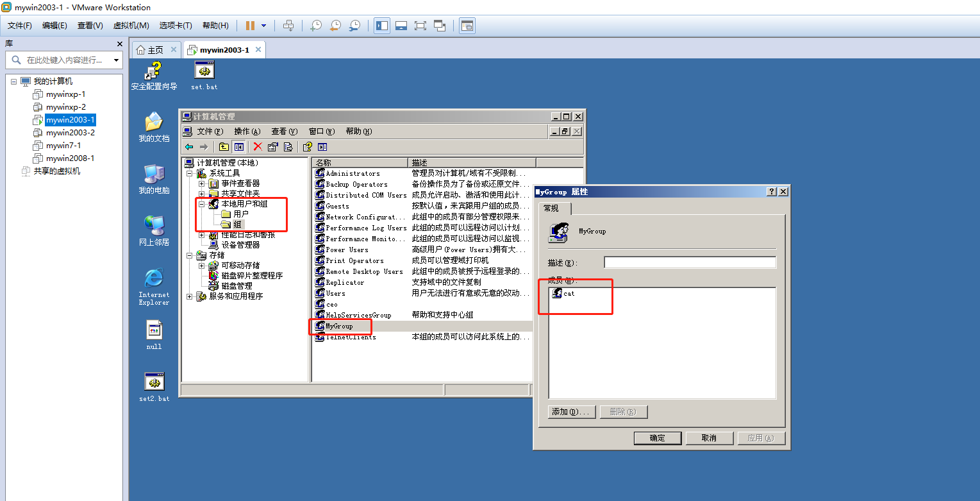Select mywin7-1 in the library

pos(63,146)
